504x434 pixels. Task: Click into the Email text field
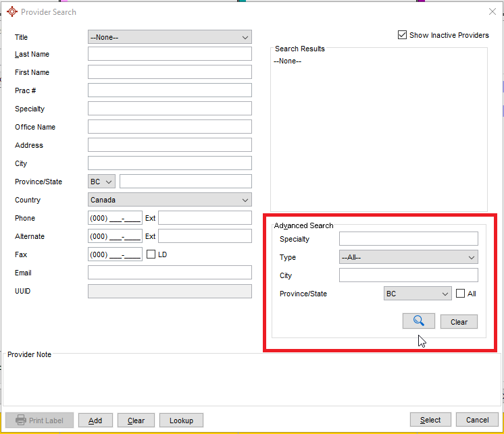click(170, 273)
